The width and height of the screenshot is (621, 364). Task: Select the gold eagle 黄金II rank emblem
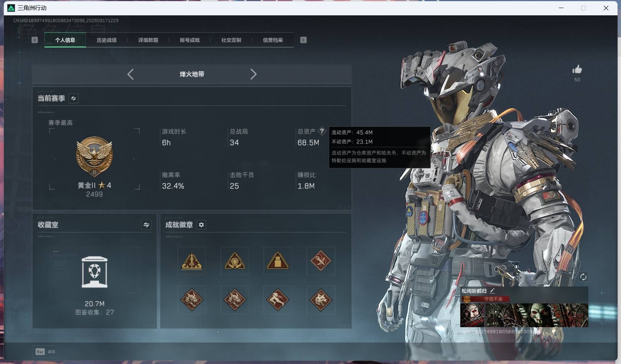click(94, 156)
